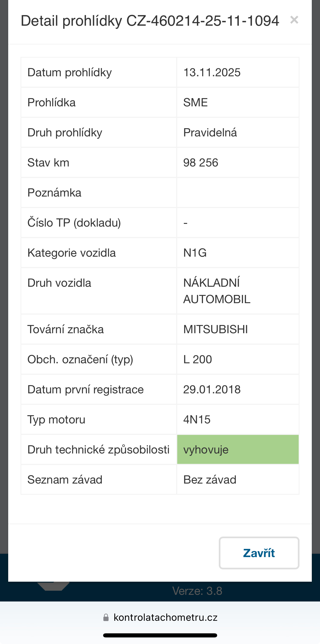Select the Bez závad defects value
Viewport: 320px width, 644px height.
pos(210,480)
